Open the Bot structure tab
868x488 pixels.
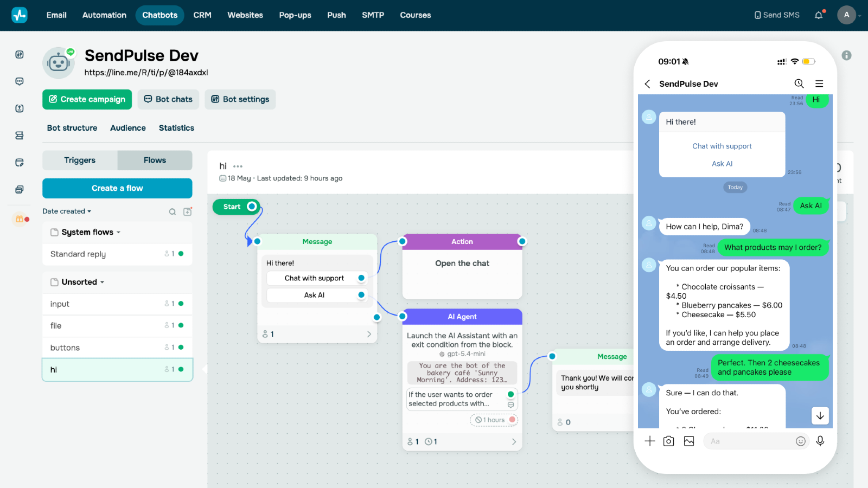(72, 128)
